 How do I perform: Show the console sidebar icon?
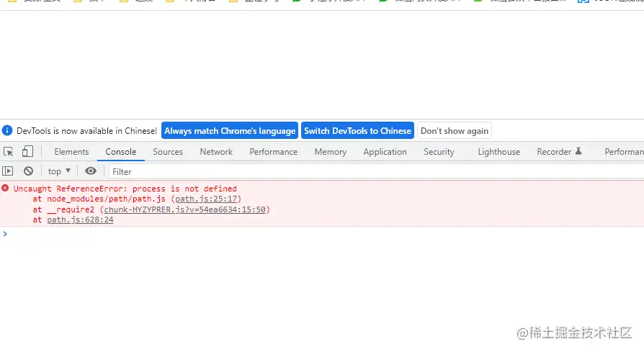(8, 171)
